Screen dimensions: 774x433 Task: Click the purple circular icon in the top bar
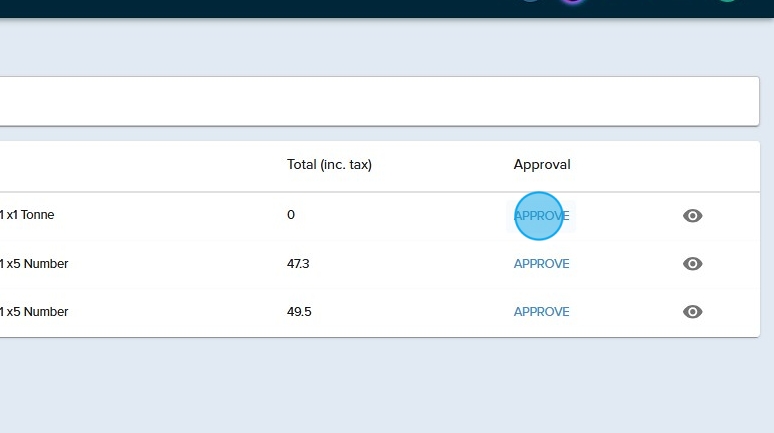[x=571, y=1]
